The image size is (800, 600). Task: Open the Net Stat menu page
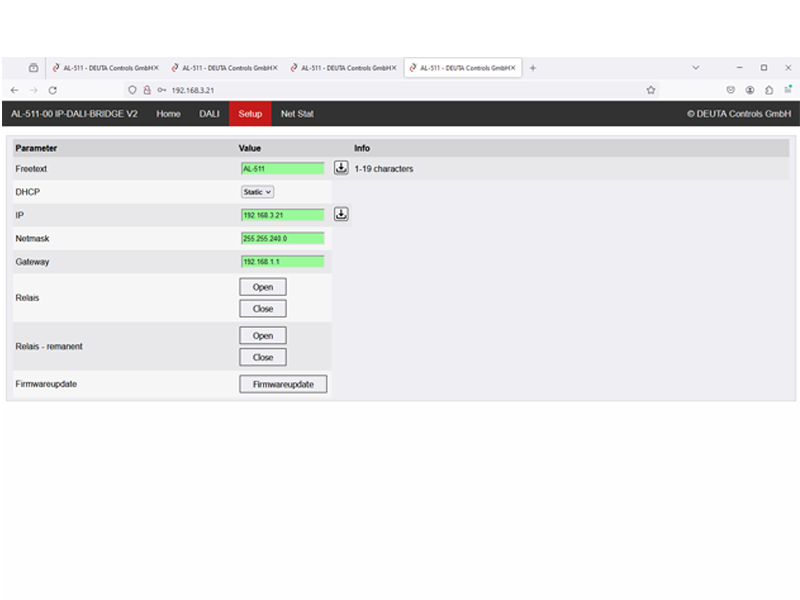click(x=297, y=114)
